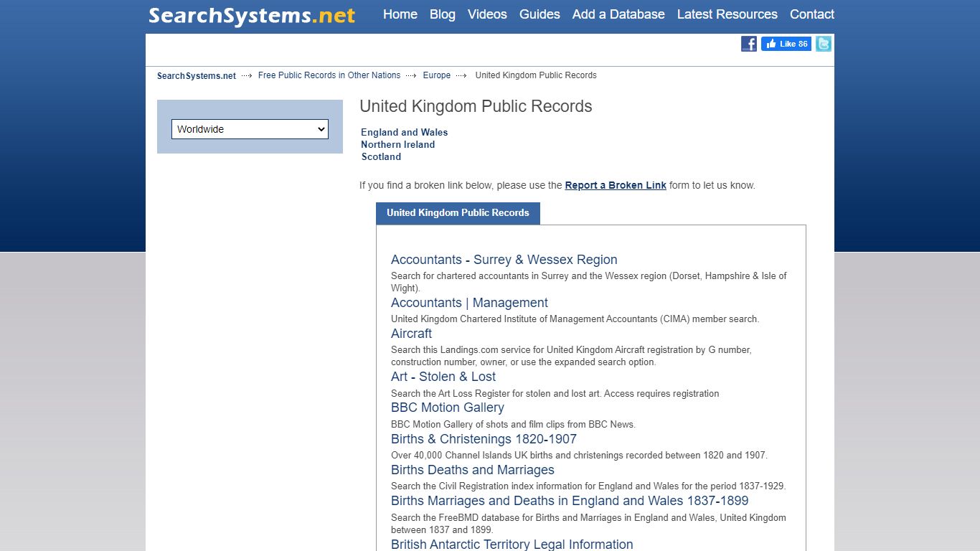Click the 'Over 40,000 Channel Islands' description
This screenshot has height=551, width=980.
tap(579, 455)
